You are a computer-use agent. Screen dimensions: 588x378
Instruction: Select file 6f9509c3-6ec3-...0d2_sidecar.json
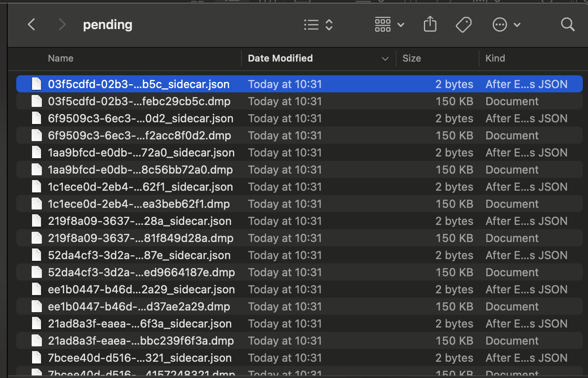point(300,118)
